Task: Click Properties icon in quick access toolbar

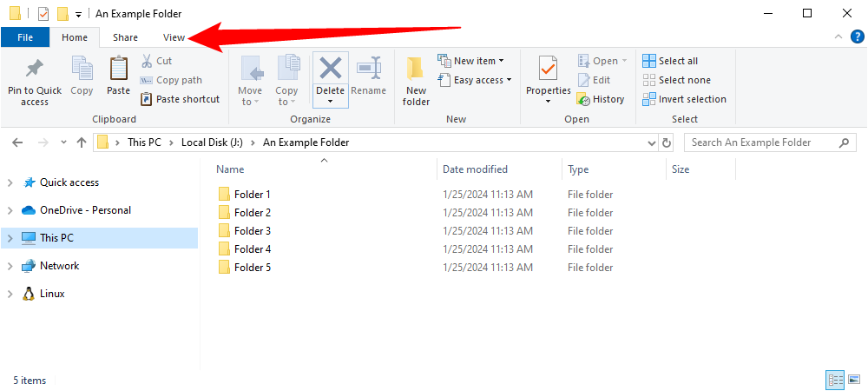Action: point(43,14)
